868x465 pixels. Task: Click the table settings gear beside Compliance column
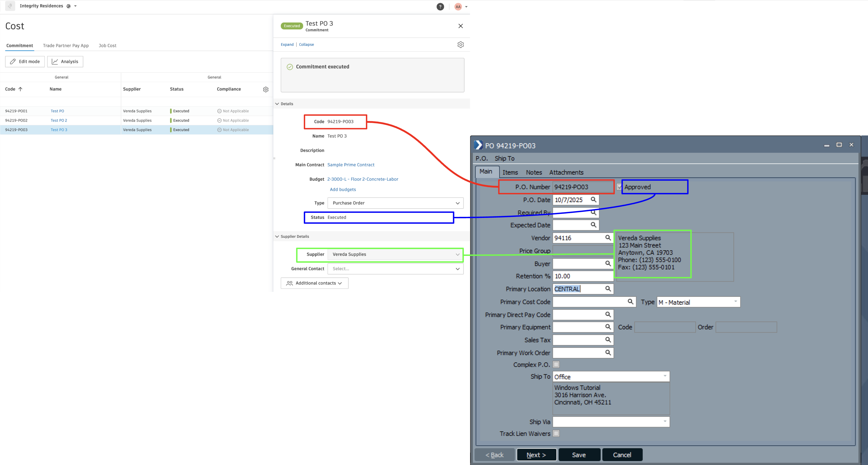[266, 89]
